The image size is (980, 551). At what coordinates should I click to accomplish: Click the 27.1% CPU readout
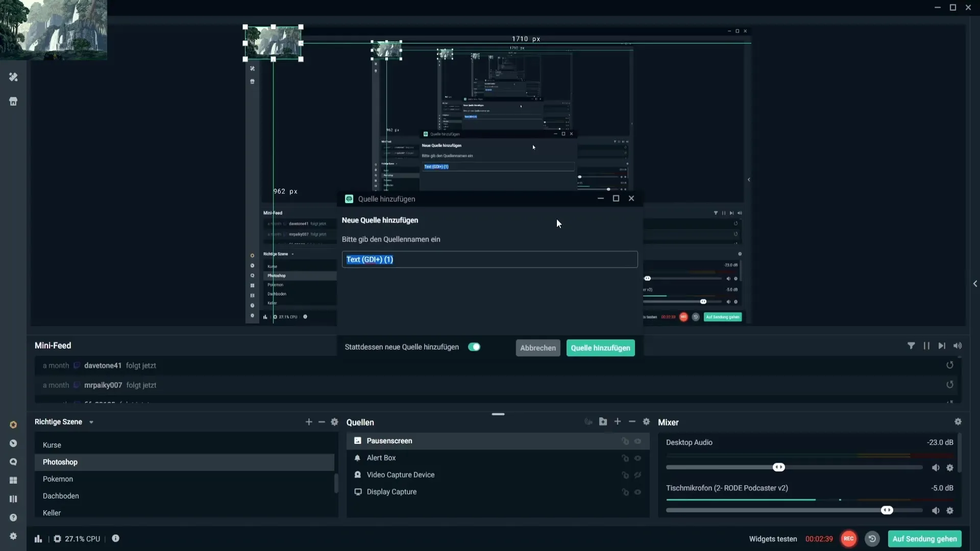click(x=83, y=539)
